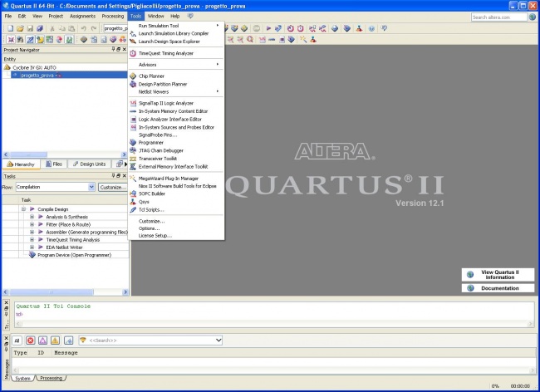Launch Design Space Explorer
The height and width of the screenshot is (392, 540).
(176, 42)
